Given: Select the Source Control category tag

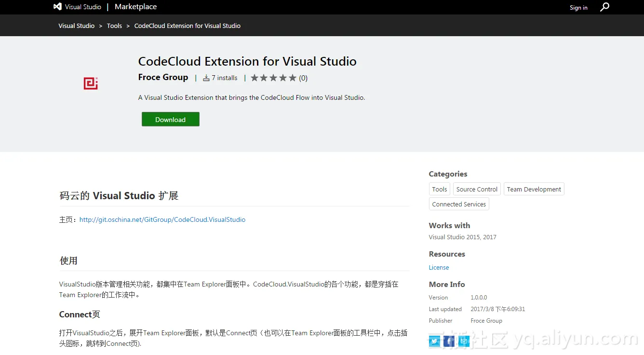Looking at the screenshot, I should (x=477, y=189).
